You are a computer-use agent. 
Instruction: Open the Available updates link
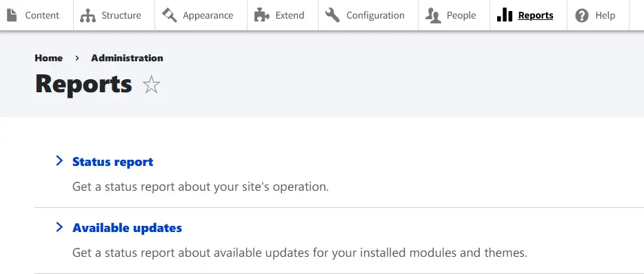[127, 228]
